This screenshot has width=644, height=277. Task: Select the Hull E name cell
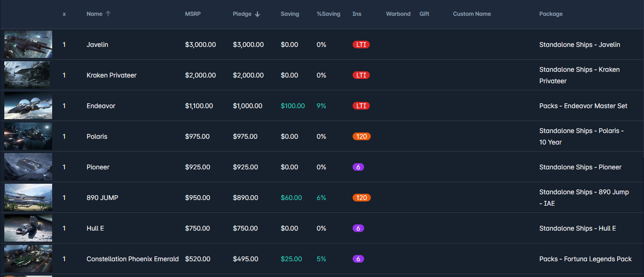95,228
